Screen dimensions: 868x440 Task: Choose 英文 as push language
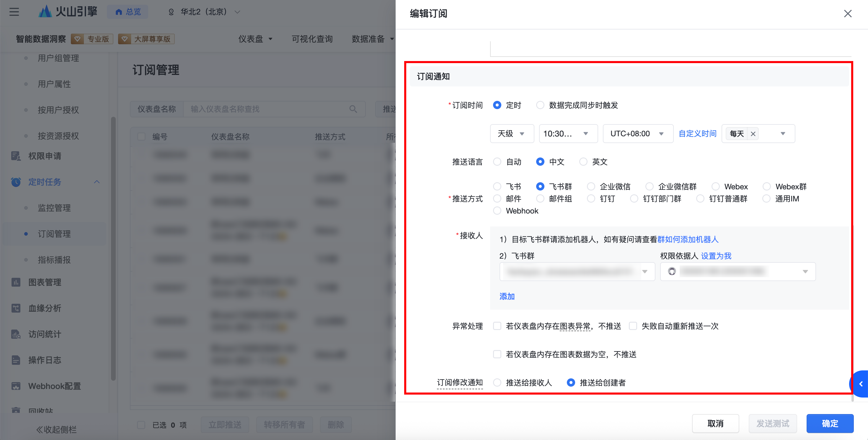[x=583, y=162]
